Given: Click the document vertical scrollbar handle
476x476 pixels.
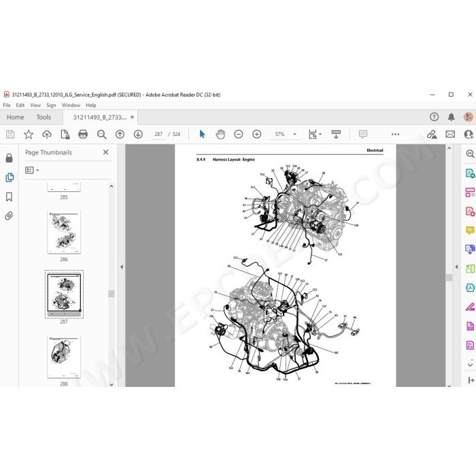Looking at the screenshot, I should (449, 277).
